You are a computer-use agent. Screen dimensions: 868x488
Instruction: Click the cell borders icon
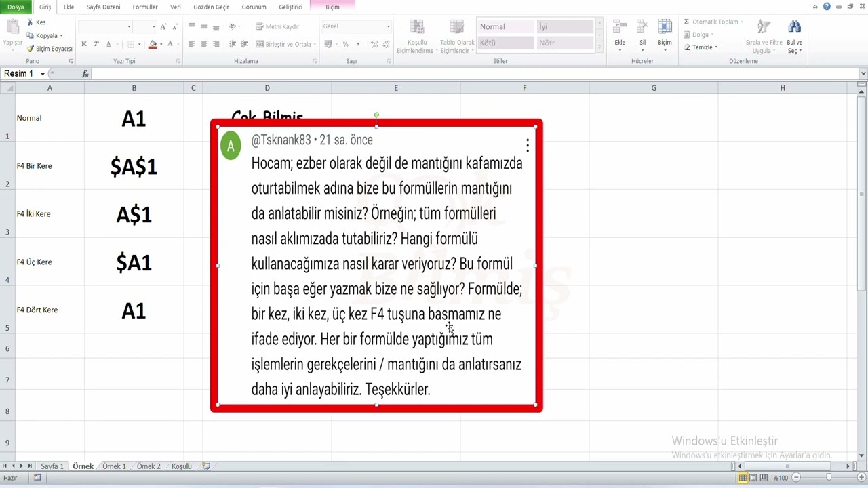click(131, 44)
